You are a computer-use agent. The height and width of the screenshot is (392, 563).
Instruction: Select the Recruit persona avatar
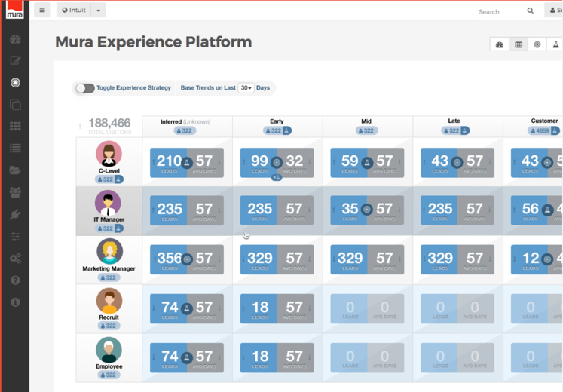coord(109,301)
